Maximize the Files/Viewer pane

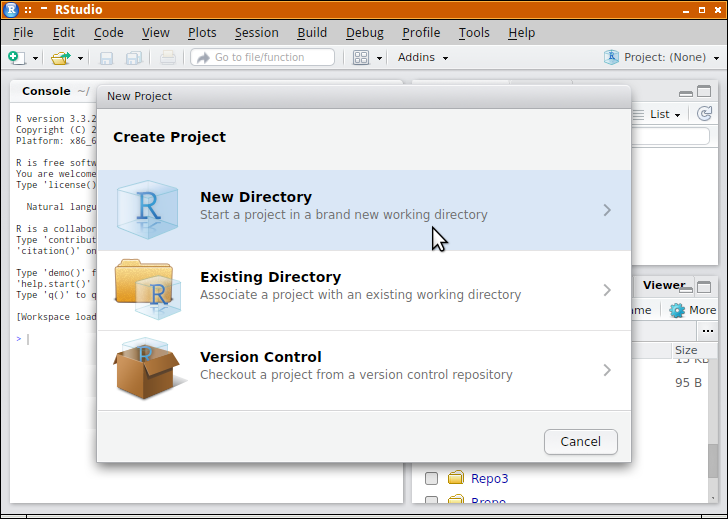pos(704,287)
